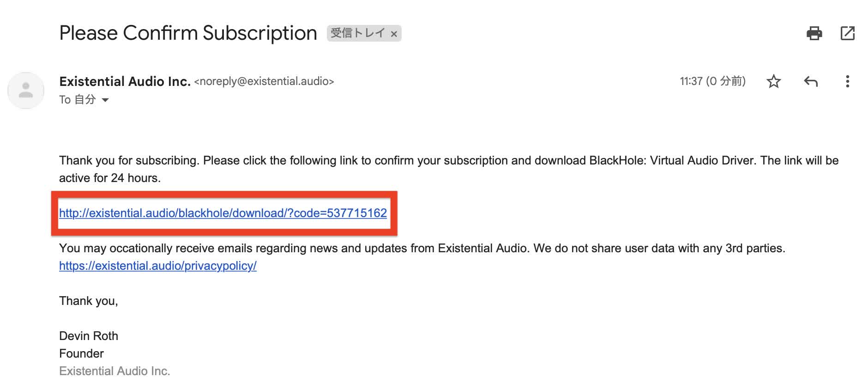Screen dimensions: 868x389
Task: Remove the 受信トレイ label with the x
Action: tap(394, 34)
